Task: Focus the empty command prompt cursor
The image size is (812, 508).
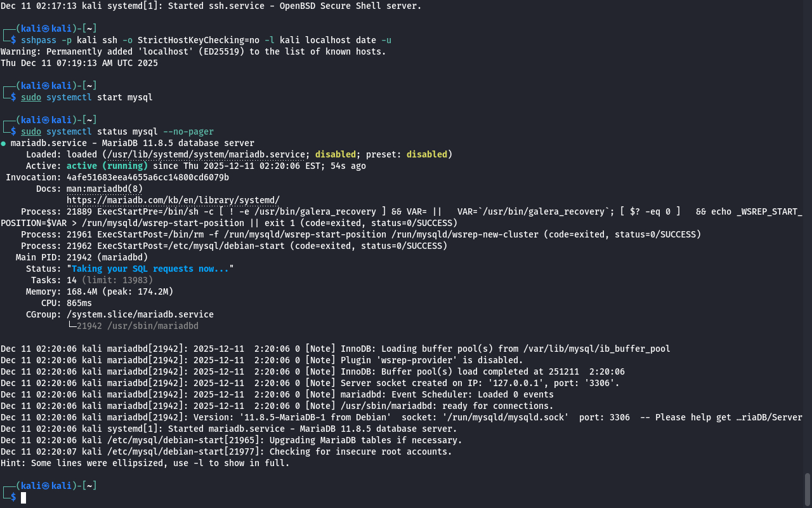Action: point(23,498)
